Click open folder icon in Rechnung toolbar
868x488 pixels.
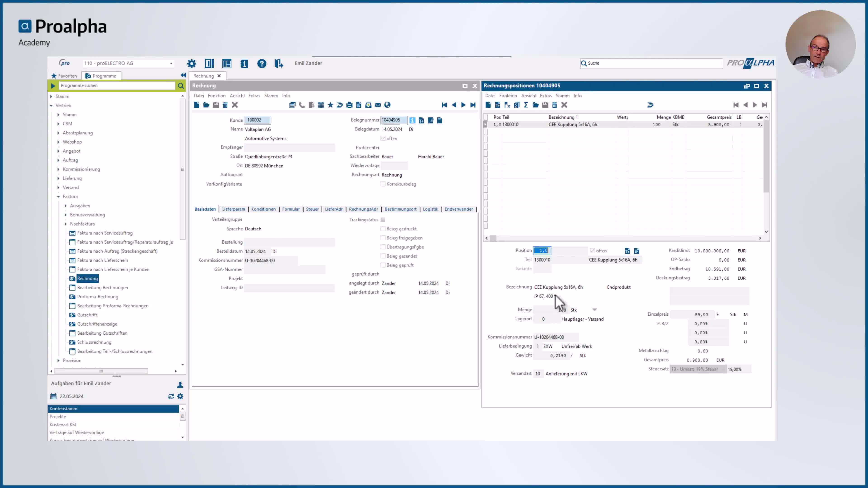206,105
